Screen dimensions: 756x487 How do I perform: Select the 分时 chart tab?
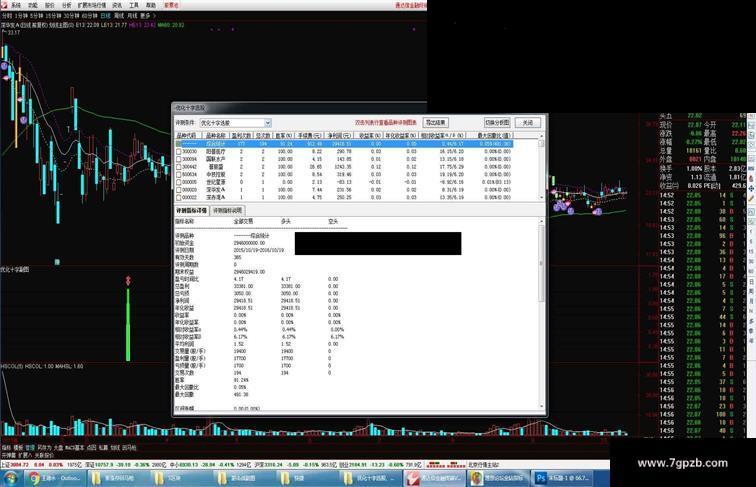point(7,16)
